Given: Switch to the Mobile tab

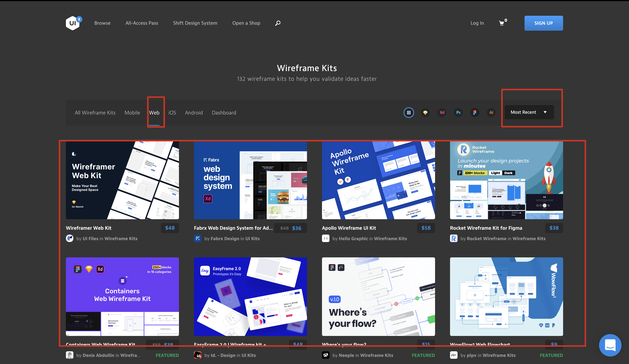Looking at the screenshot, I should coord(132,113).
